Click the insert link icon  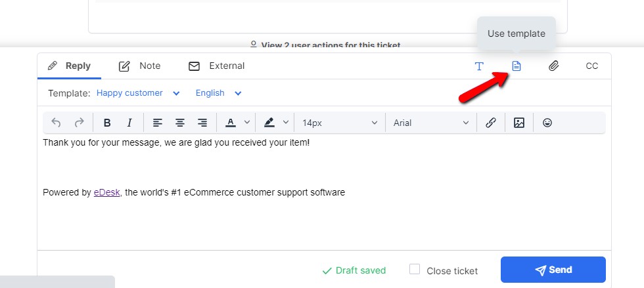pyautogui.click(x=490, y=123)
